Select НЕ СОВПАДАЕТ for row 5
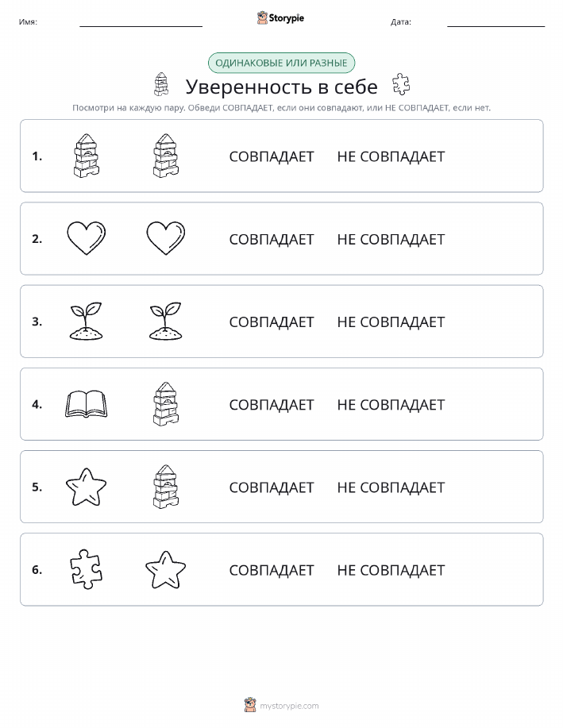 (x=391, y=487)
